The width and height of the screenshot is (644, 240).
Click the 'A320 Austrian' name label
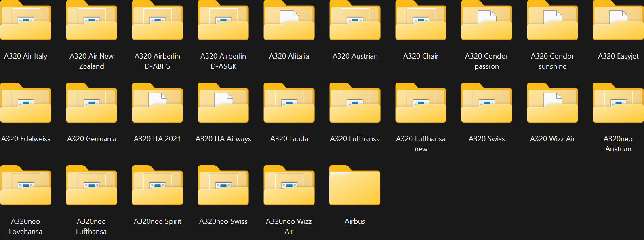coord(355,56)
